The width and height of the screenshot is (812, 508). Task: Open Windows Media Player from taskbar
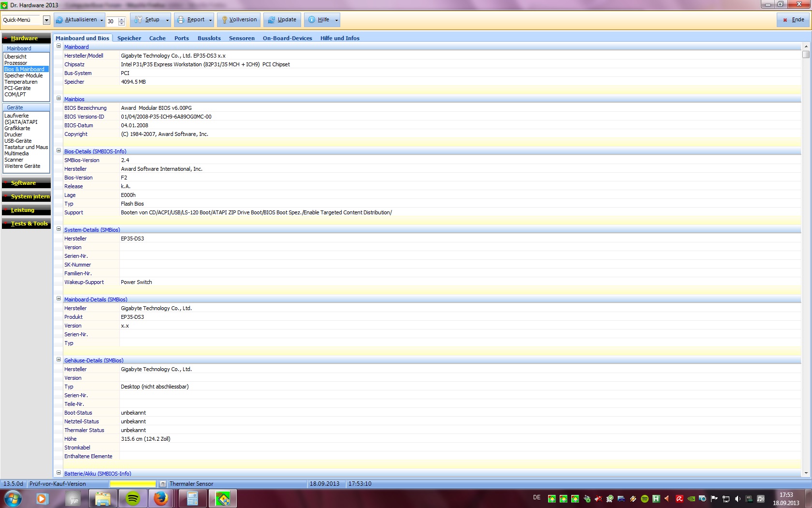43,498
